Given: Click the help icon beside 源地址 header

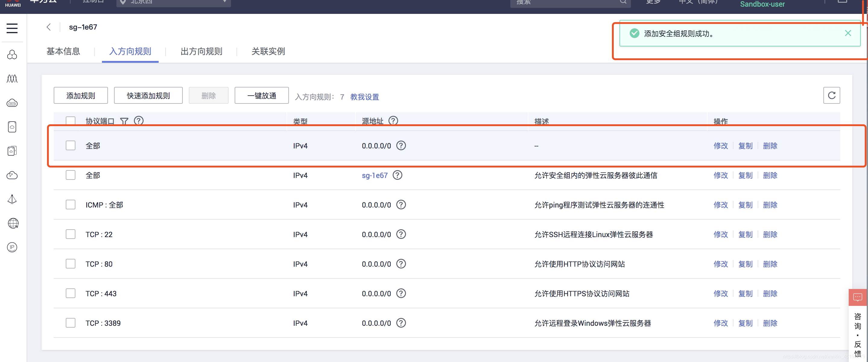Looking at the screenshot, I should (x=393, y=120).
